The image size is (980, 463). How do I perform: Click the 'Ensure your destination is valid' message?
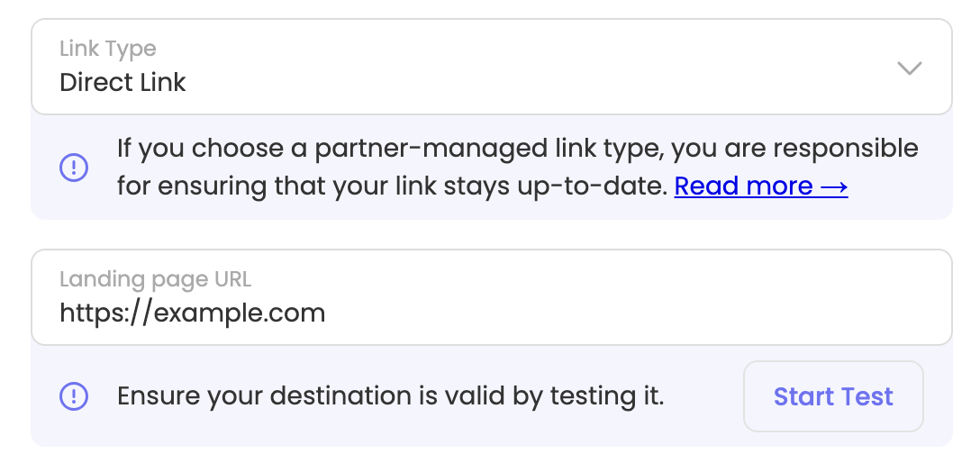pyautogui.click(x=390, y=396)
